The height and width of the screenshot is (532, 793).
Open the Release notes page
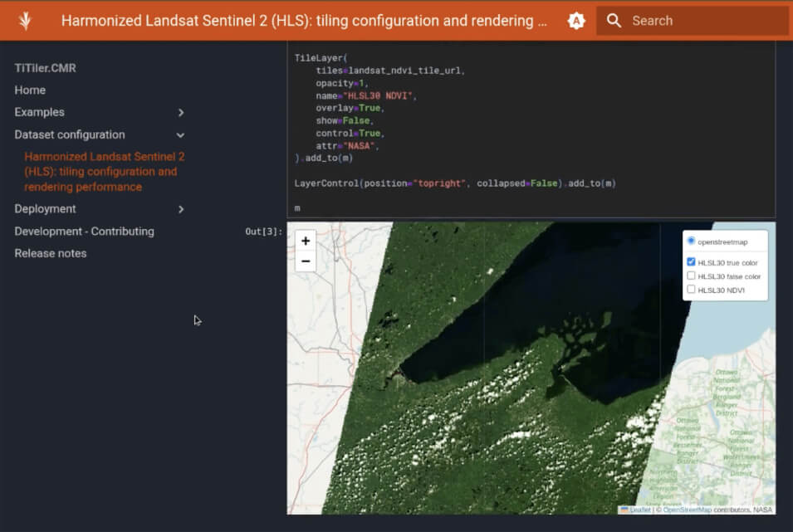click(51, 253)
